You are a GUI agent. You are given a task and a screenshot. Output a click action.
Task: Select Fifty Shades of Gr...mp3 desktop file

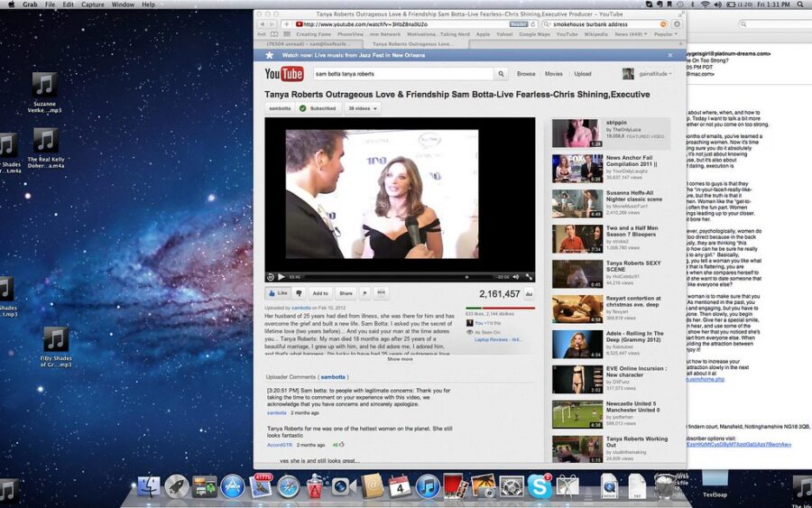click(56, 346)
